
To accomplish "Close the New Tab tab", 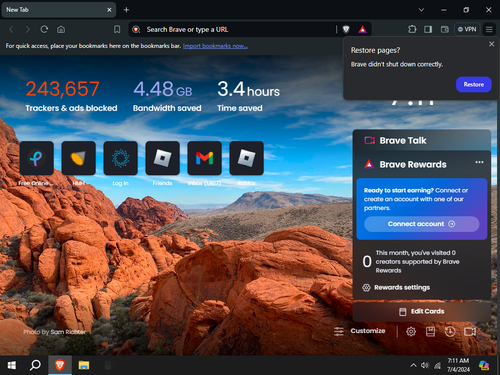I will point(109,10).
